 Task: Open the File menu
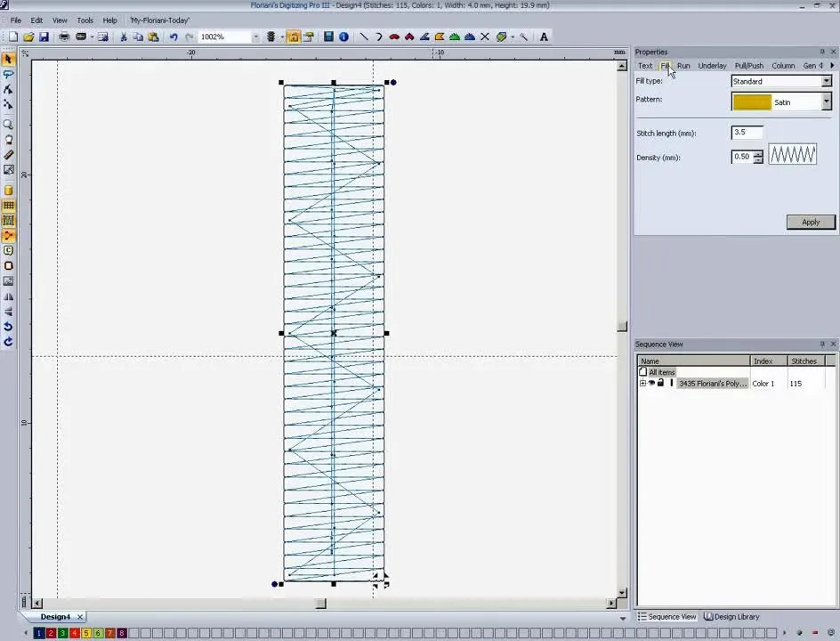coord(16,20)
